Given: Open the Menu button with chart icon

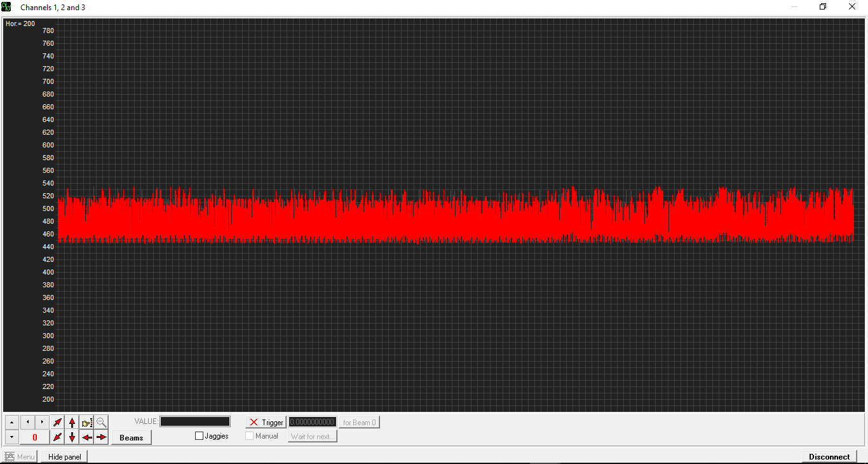Looking at the screenshot, I should point(20,456).
